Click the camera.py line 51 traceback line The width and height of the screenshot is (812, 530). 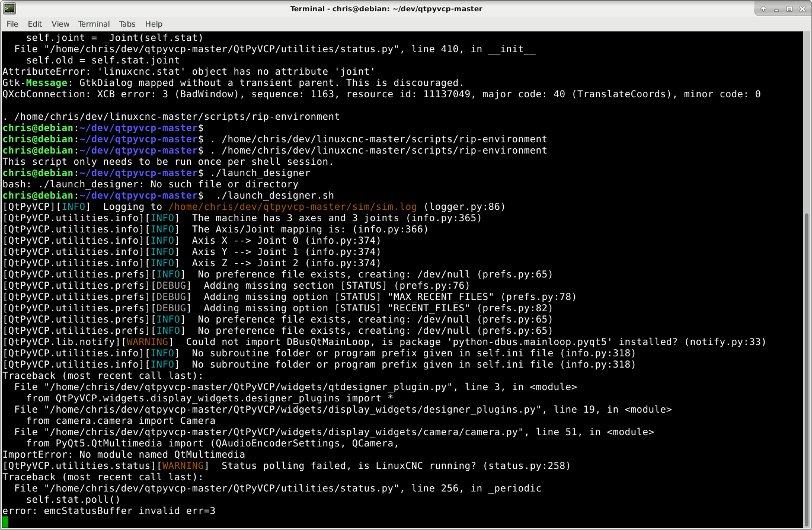click(x=334, y=432)
